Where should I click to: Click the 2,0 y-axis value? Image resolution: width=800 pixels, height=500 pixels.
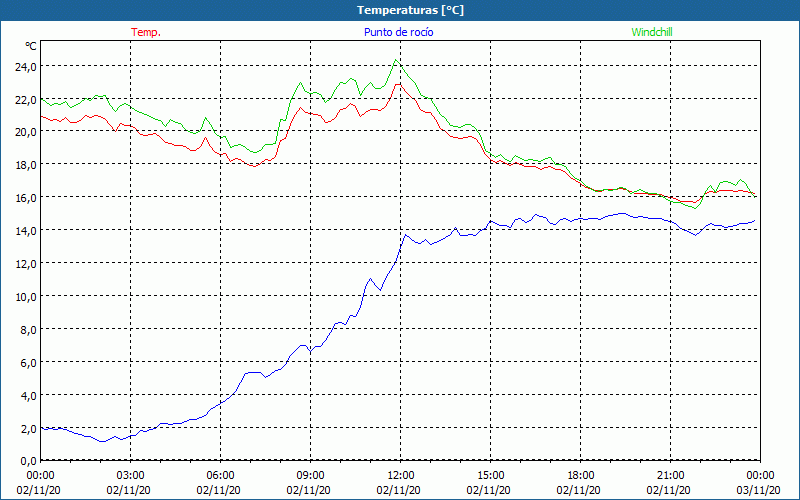coord(28,429)
